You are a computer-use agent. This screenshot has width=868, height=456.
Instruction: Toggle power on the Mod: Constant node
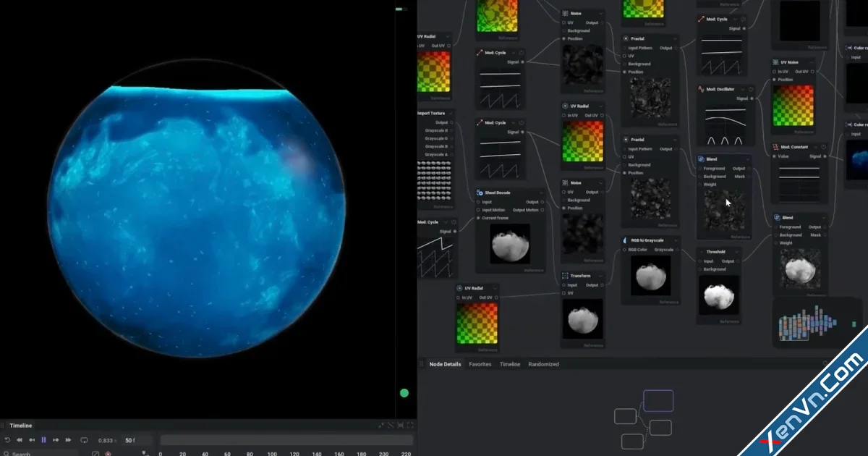824,147
